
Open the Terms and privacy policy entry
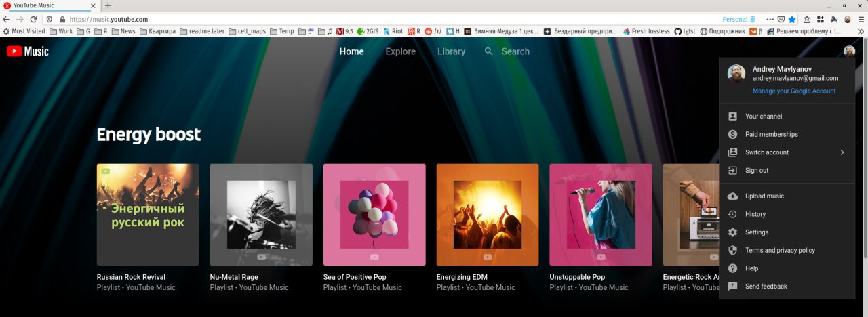[x=787, y=251]
